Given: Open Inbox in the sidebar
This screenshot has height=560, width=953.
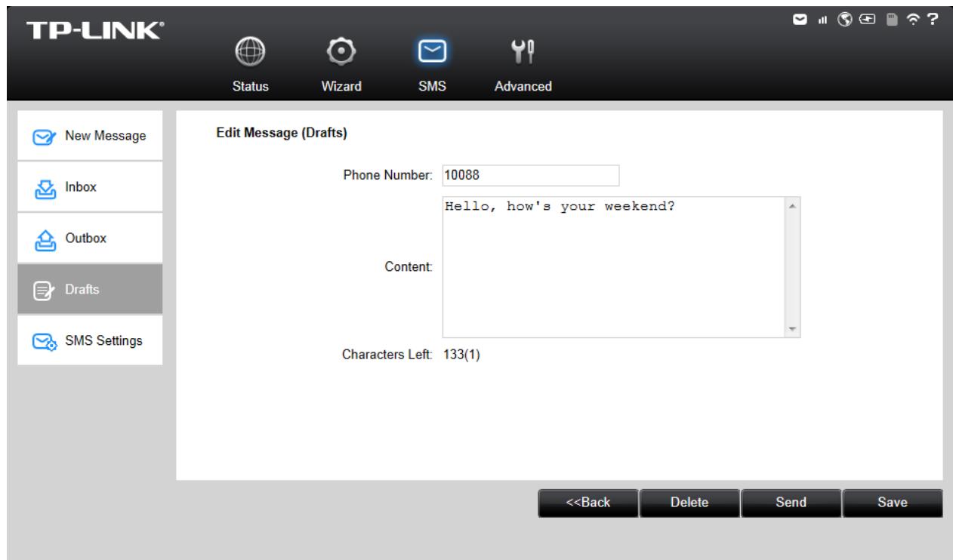Looking at the screenshot, I should pyautogui.click(x=90, y=187).
